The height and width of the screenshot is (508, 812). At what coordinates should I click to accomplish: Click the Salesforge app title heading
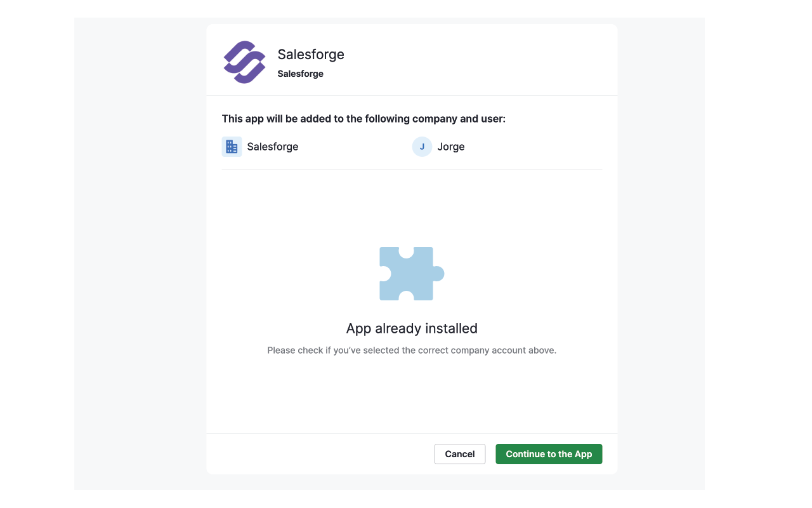(x=311, y=54)
